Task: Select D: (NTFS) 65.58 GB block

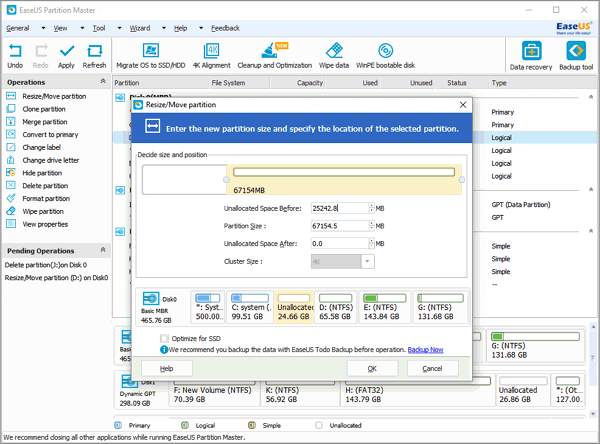Action: pyautogui.click(x=336, y=307)
